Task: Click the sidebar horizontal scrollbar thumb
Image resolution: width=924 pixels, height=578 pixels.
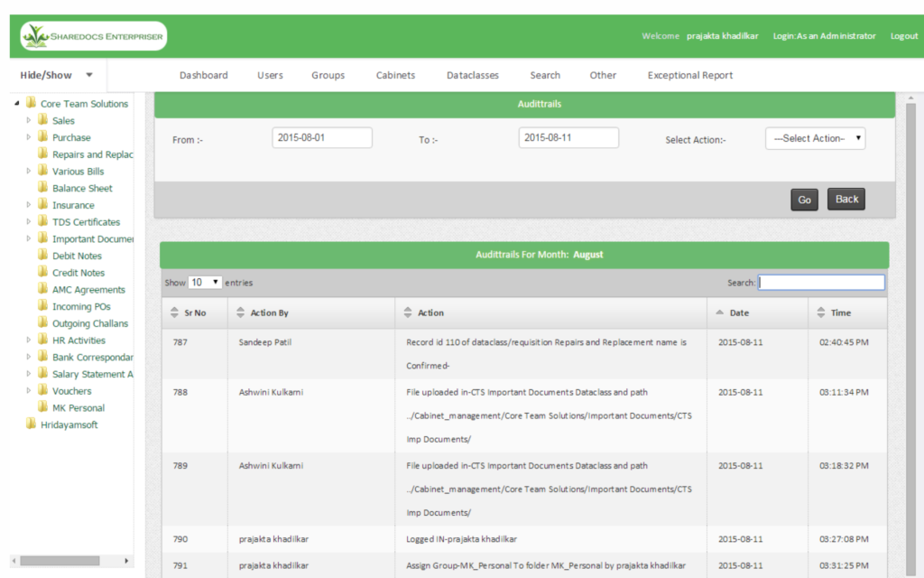Action: point(60,560)
